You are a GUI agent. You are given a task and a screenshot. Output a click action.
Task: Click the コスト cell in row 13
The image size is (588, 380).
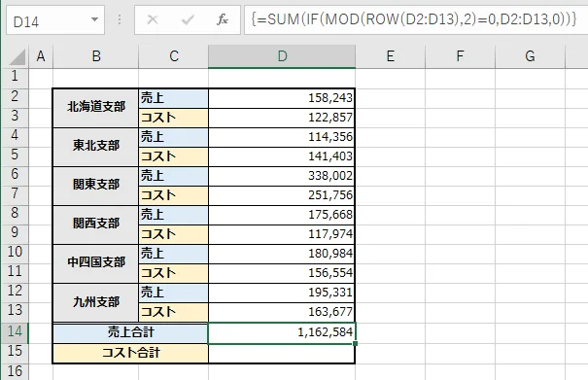174,313
